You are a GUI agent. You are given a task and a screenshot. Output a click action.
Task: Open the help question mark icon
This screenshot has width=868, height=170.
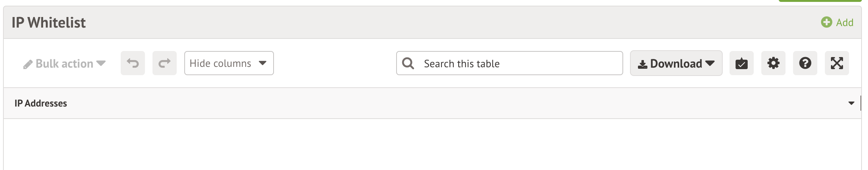[805, 63]
